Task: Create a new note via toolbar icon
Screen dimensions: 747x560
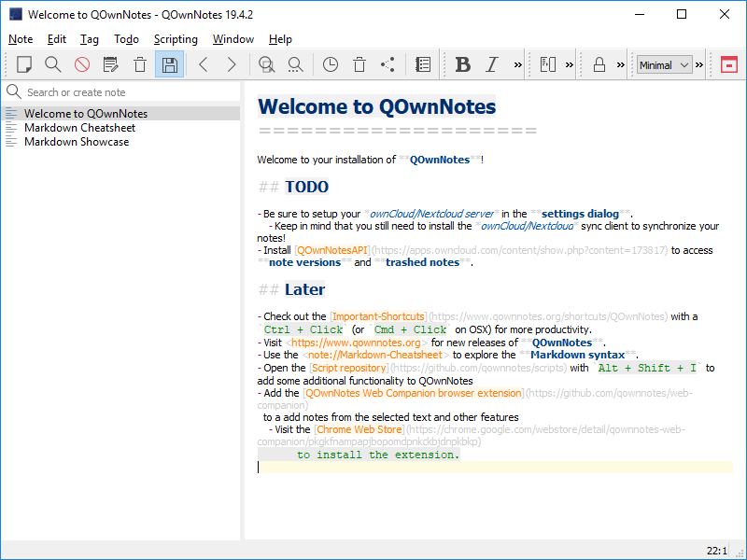Action: coord(24,64)
